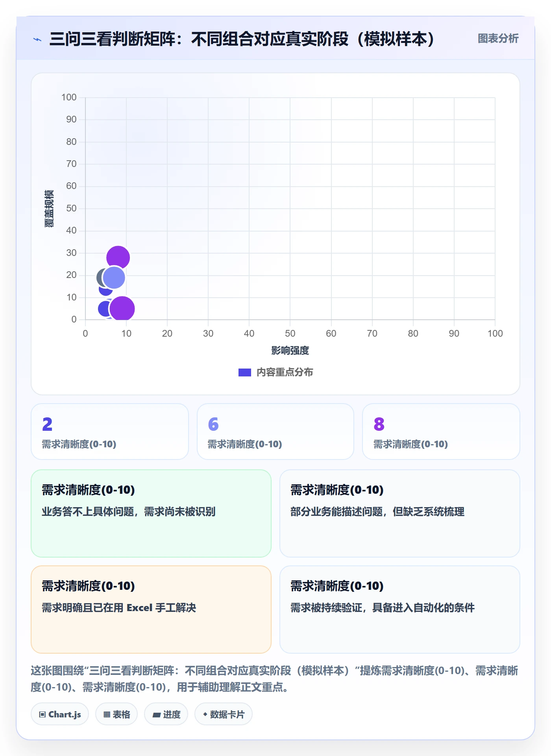Select the green card 业务答不上具体问题
This screenshot has width=551, height=756.
[x=151, y=513]
